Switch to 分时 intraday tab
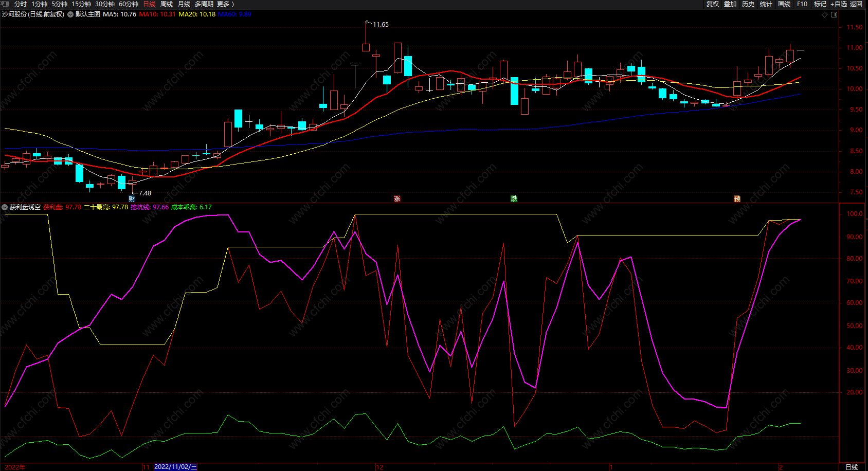The width and height of the screenshot is (868, 471). [x=21, y=4]
